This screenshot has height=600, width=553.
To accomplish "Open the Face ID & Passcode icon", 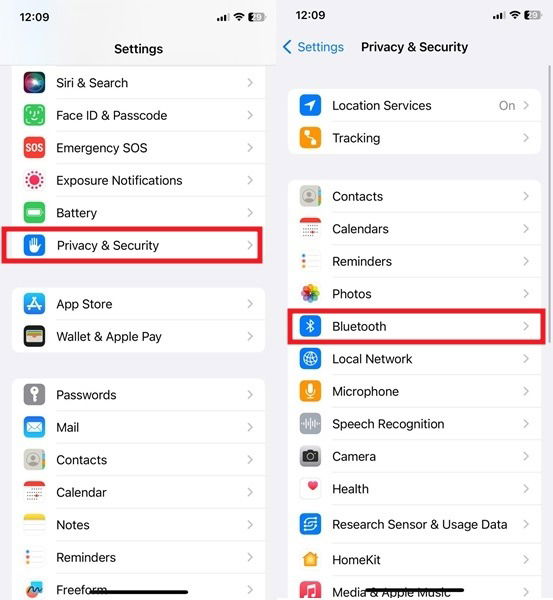I will pos(34,115).
